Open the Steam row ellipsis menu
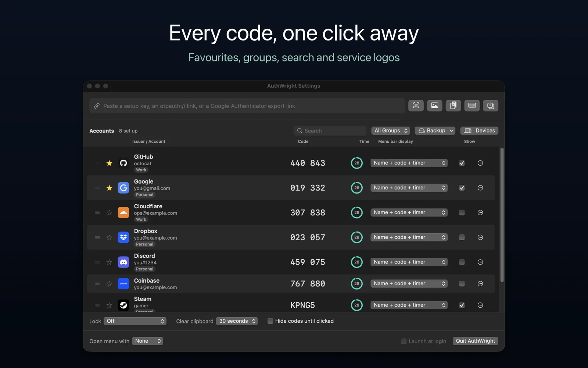588x368 pixels. [480, 305]
